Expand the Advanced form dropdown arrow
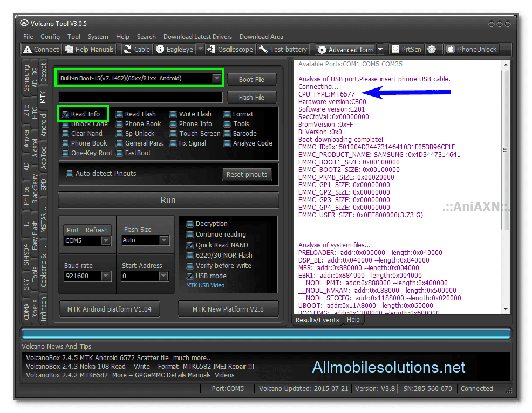Screen dimensions: 532x413 pyautogui.click(x=380, y=49)
